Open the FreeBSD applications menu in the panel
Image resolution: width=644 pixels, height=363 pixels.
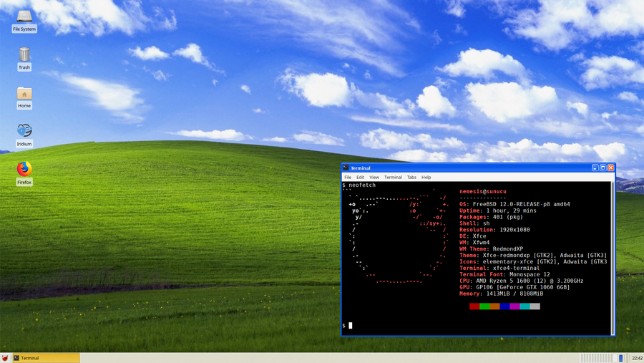[5, 358]
